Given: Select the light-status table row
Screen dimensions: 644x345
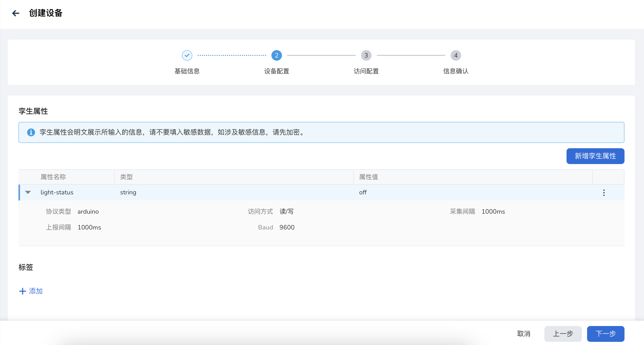Looking at the screenshot, I should pos(184,192).
